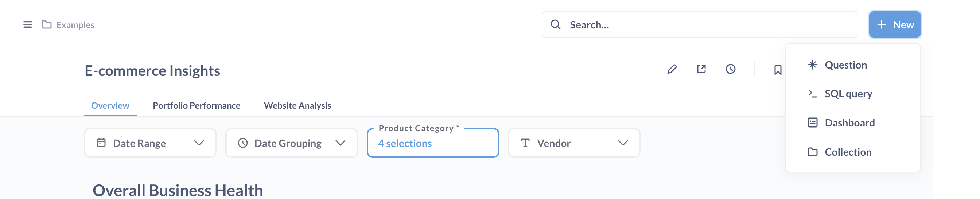Open Product Category 4 selections filter
This screenshot has height=199, width=980.
[x=433, y=143]
